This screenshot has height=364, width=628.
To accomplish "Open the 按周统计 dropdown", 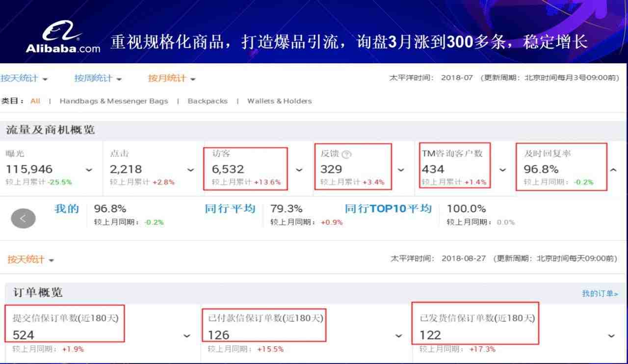I will (x=98, y=78).
